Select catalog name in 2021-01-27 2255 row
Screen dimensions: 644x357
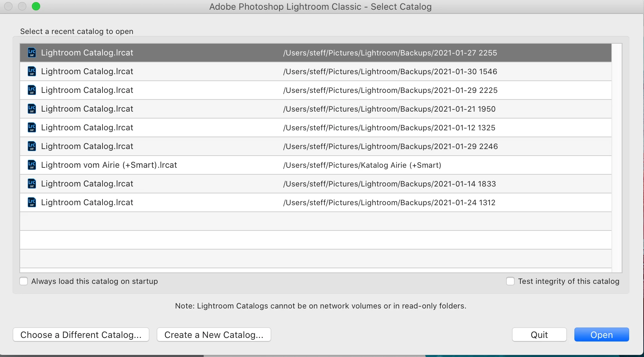(87, 53)
